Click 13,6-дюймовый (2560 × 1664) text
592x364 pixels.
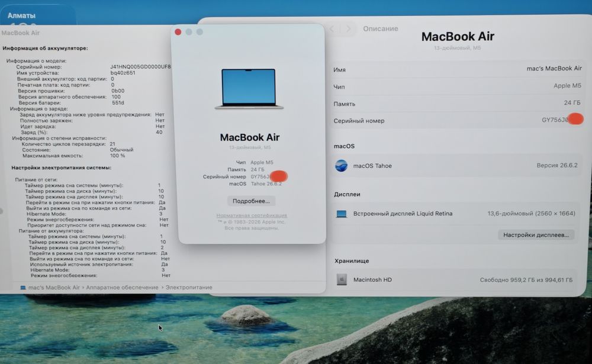(531, 213)
